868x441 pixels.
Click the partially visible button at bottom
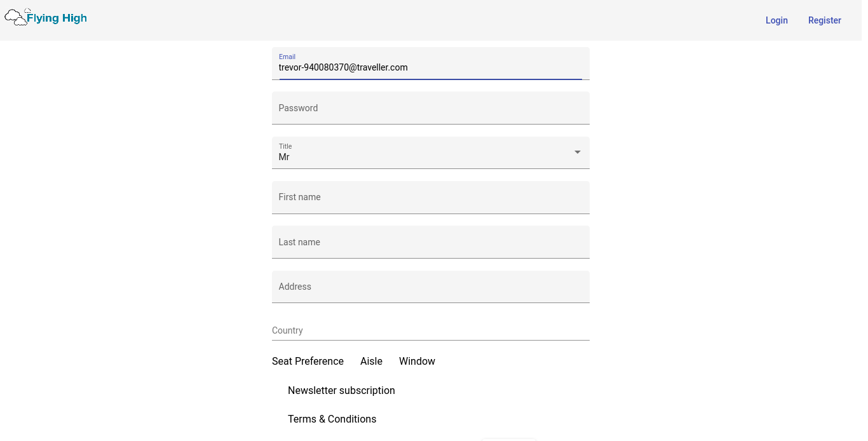coord(508,438)
